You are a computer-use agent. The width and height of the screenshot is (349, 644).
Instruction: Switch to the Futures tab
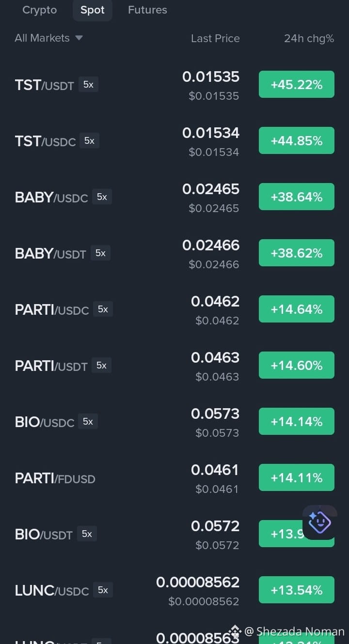point(147,10)
